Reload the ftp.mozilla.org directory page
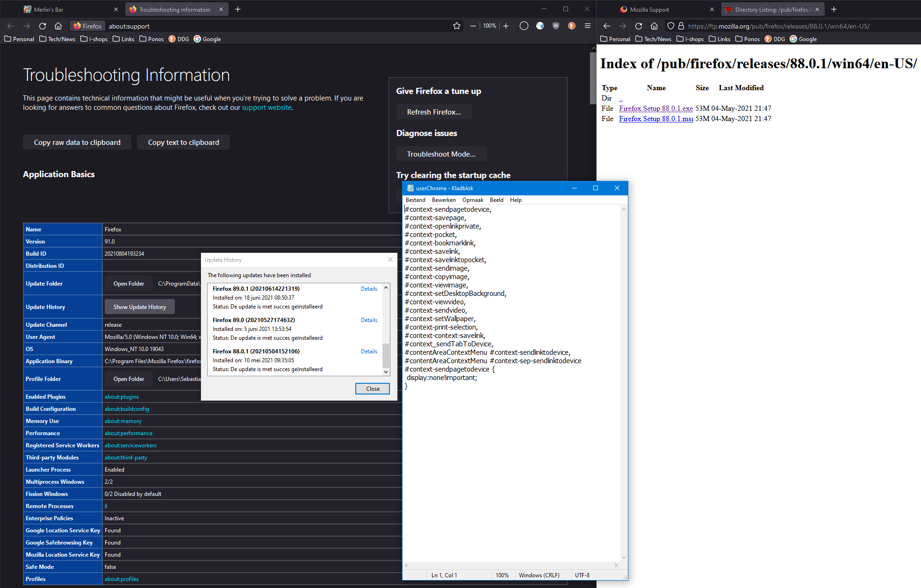Image resolution: width=921 pixels, height=588 pixels. (x=639, y=26)
